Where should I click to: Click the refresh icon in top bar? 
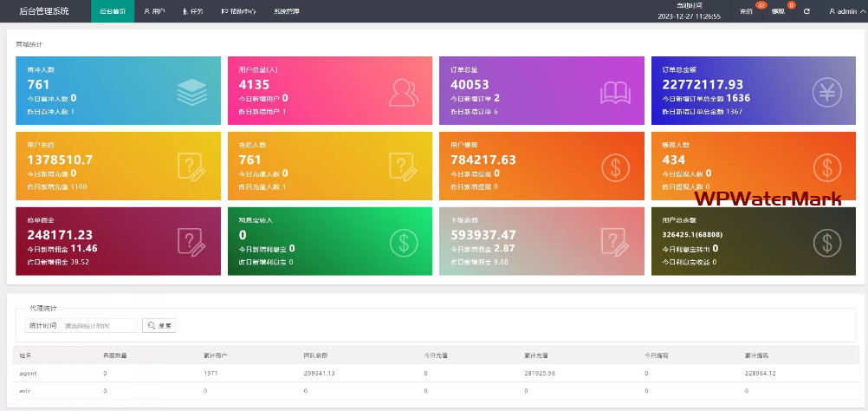(806, 11)
